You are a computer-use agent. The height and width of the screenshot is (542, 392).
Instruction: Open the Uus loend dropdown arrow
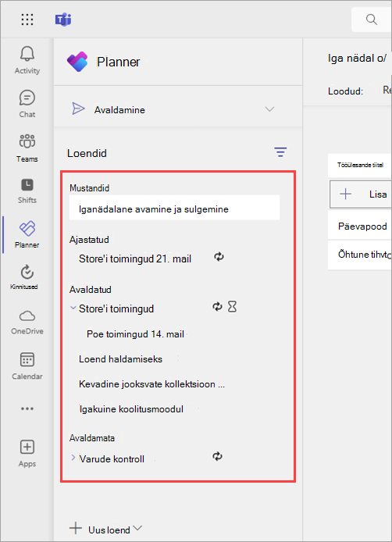pos(137,528)
